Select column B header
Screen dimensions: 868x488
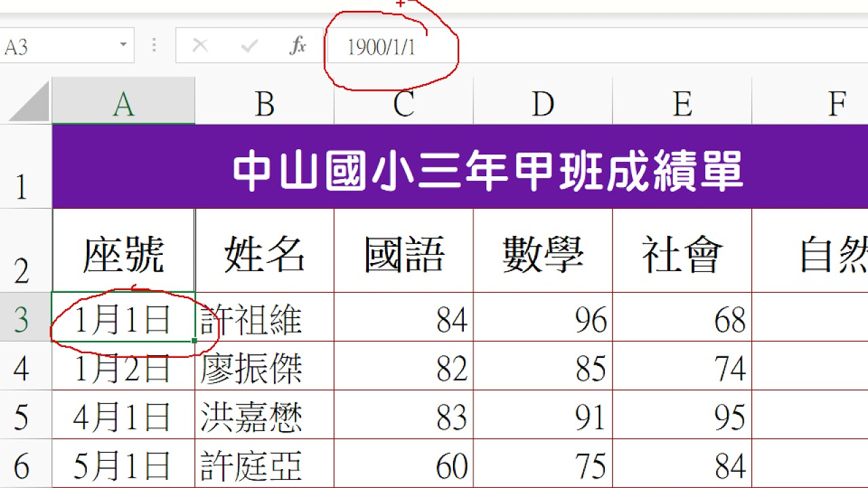[264, 102]
